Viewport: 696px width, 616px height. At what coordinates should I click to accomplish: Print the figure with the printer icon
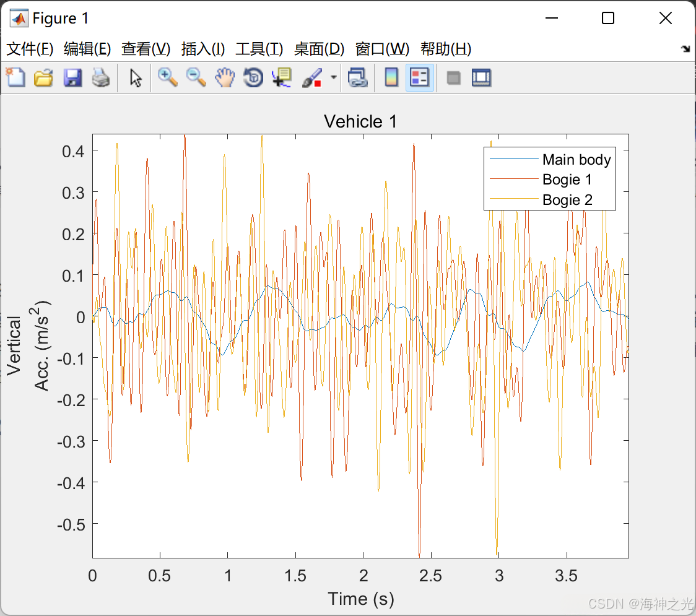pos(101,77)
